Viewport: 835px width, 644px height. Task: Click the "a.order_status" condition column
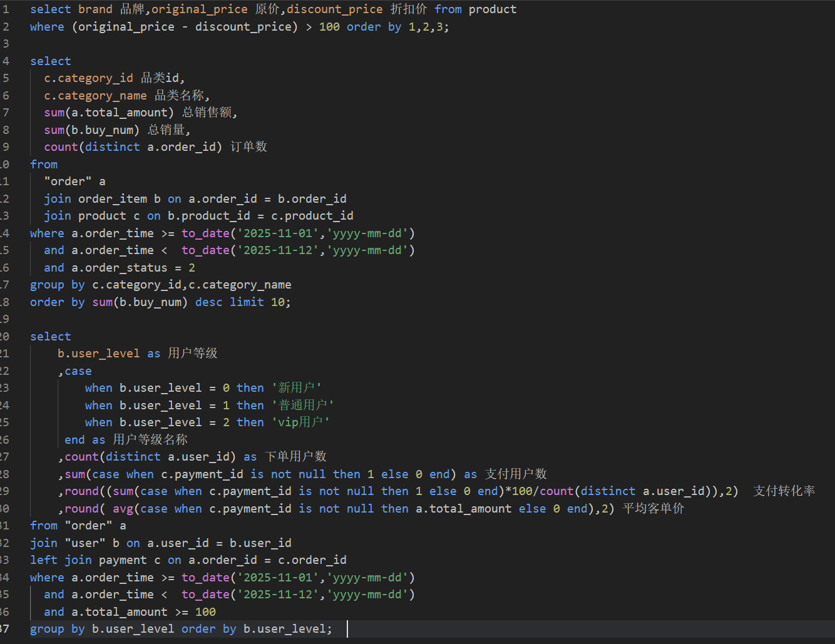(x=120, y=268)
